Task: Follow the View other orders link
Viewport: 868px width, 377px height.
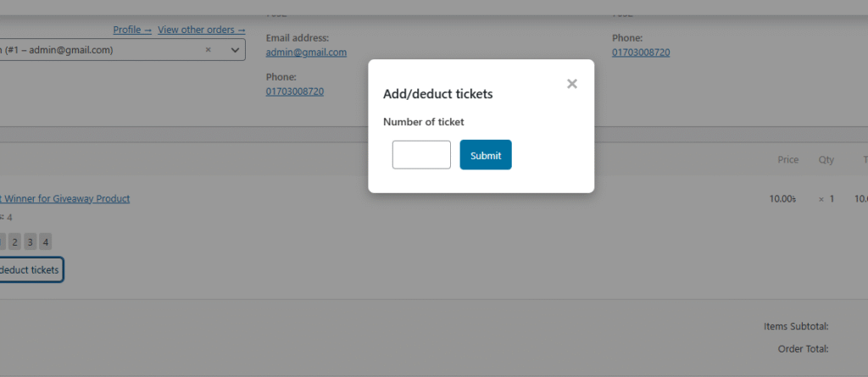Action: pos(201,30)
